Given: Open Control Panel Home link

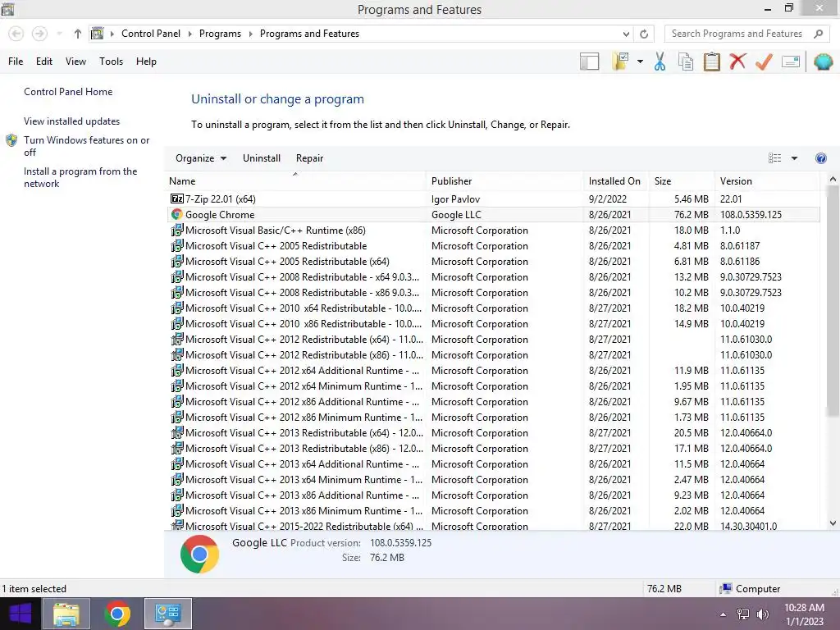Looking at the screenshot, I should pyautogui.click(x=68, y=92).
